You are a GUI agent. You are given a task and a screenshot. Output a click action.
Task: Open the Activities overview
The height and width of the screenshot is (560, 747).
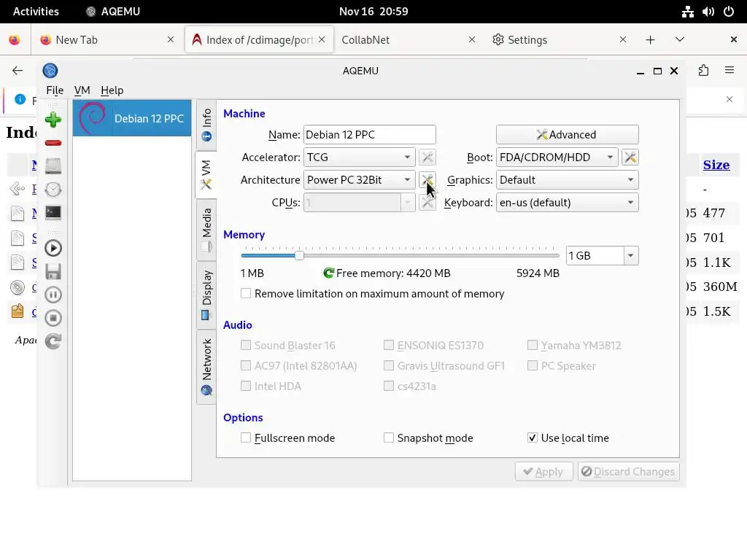(x=36, y=12)
